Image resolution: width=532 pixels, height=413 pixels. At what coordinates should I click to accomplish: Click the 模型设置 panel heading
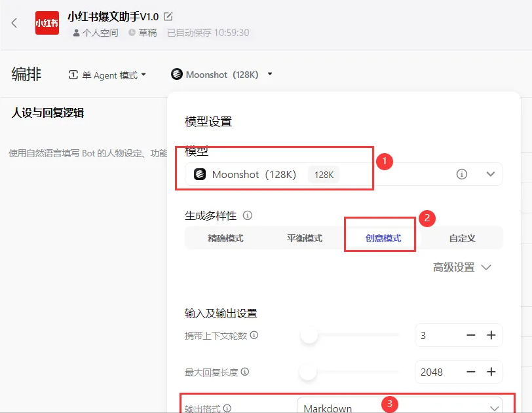pos(208,121)
